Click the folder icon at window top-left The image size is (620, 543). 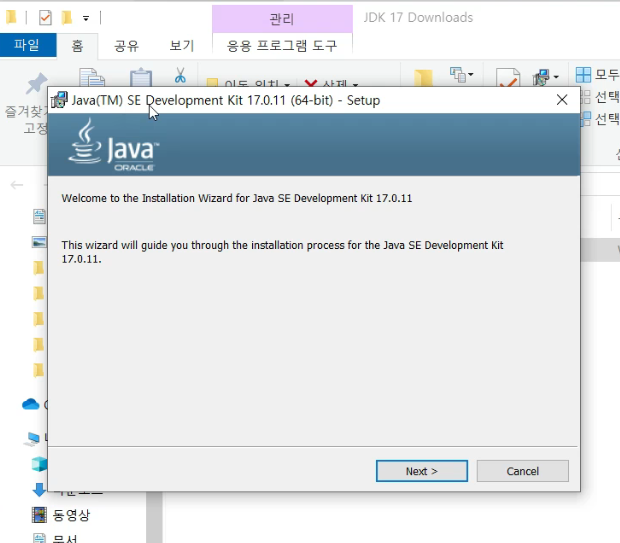coord(11,17)
